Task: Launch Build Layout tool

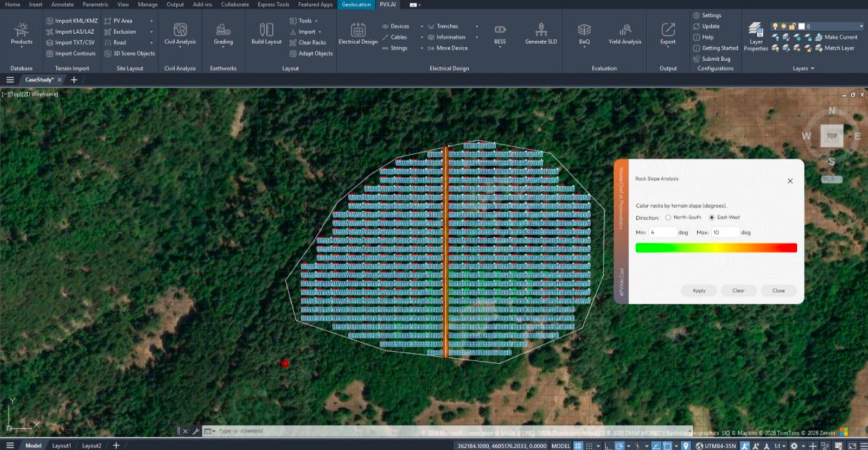Action: 266,34
